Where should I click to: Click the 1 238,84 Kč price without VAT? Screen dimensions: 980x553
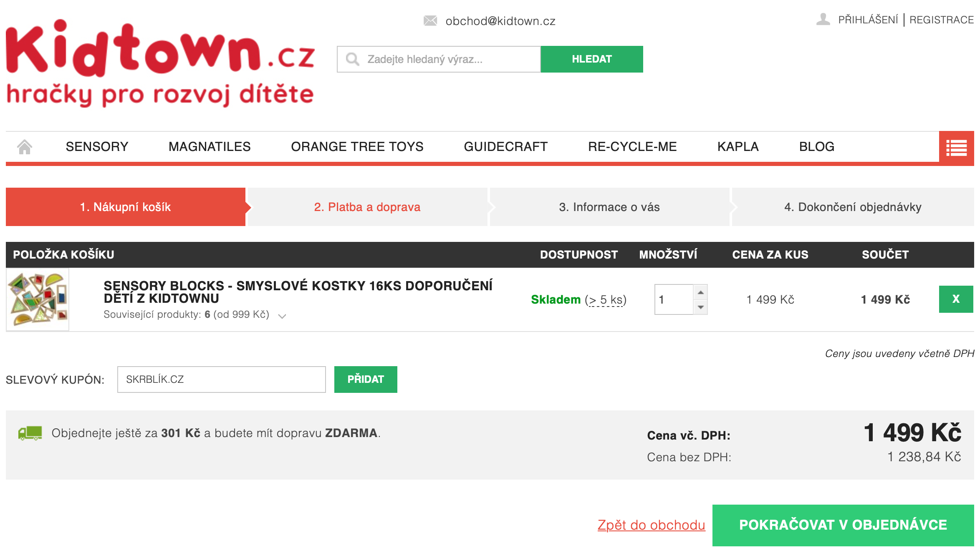coord(924,457)
